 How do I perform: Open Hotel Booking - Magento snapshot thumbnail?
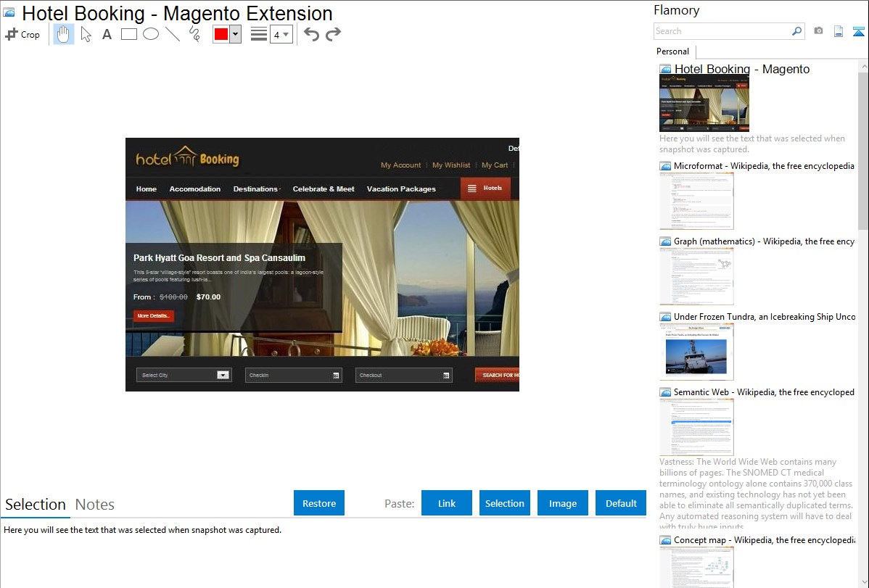click(704, 103)
